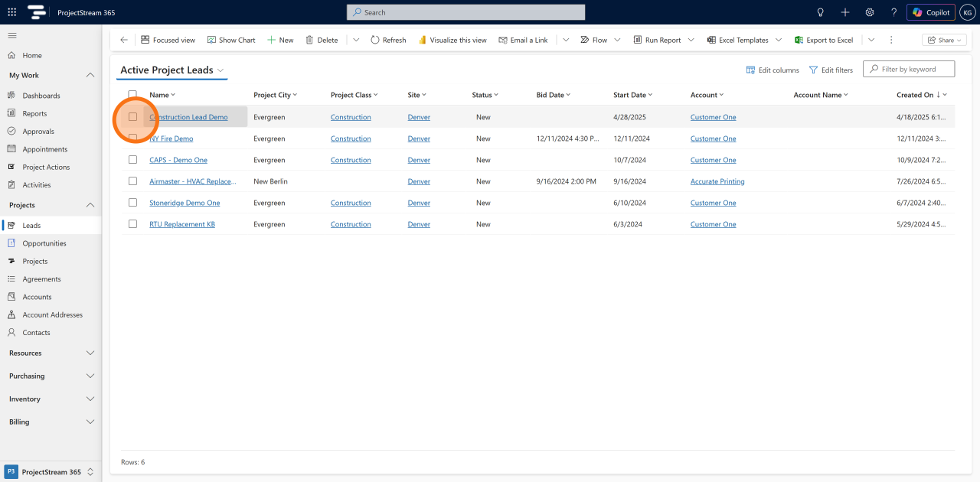980x482 pixels.
Task: Click the plus quick create icon
Action: point(845,12)
